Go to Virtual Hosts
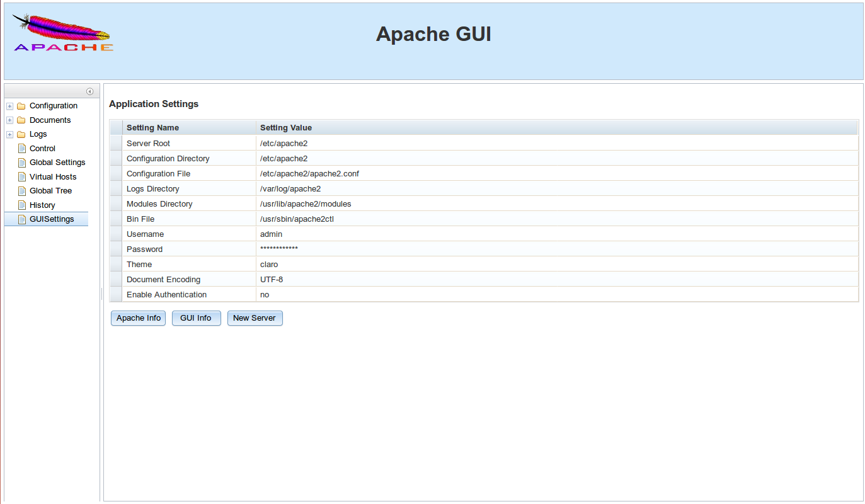 pos(53,177)
